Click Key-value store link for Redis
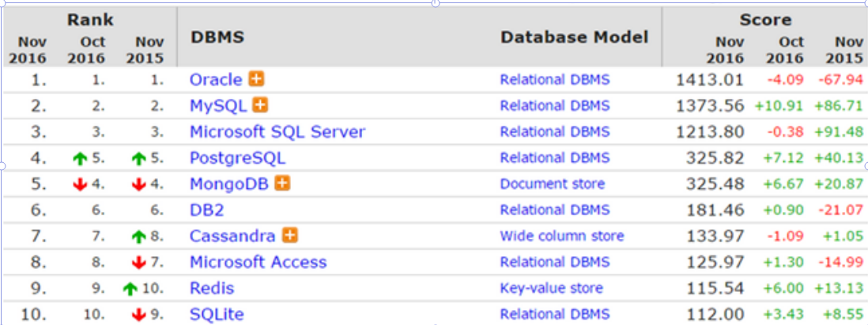The image size is (868, 325). 551,288
